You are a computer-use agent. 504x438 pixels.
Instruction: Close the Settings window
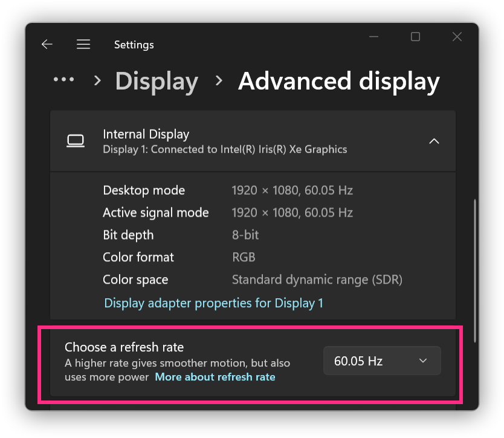tap(457, 37)
